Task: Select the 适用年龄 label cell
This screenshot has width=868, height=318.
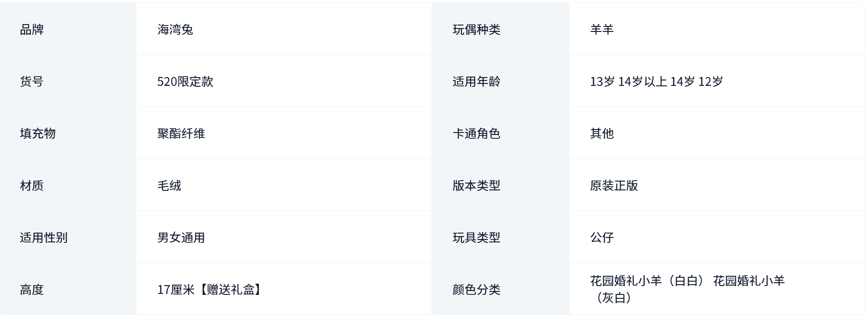Action: pos(501,81)
